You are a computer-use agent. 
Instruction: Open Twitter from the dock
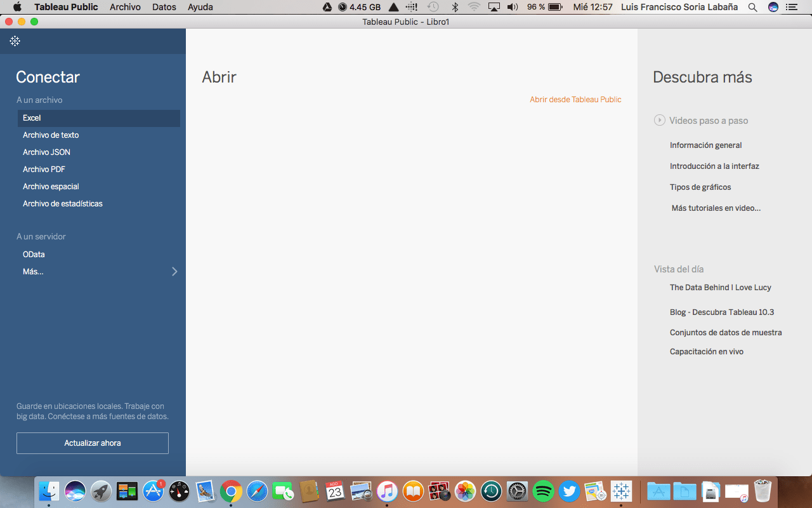tap(569, 491)
